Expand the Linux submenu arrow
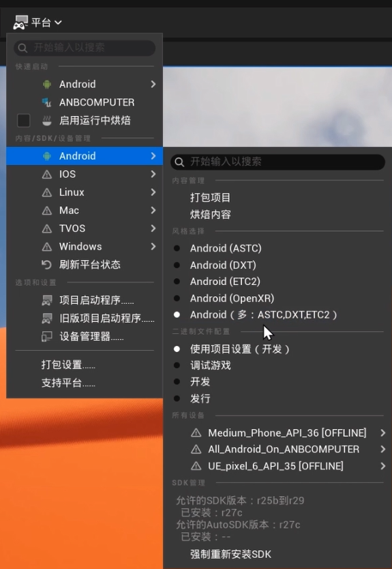Viewport: 392px width, 569px height. coord(153,192)
